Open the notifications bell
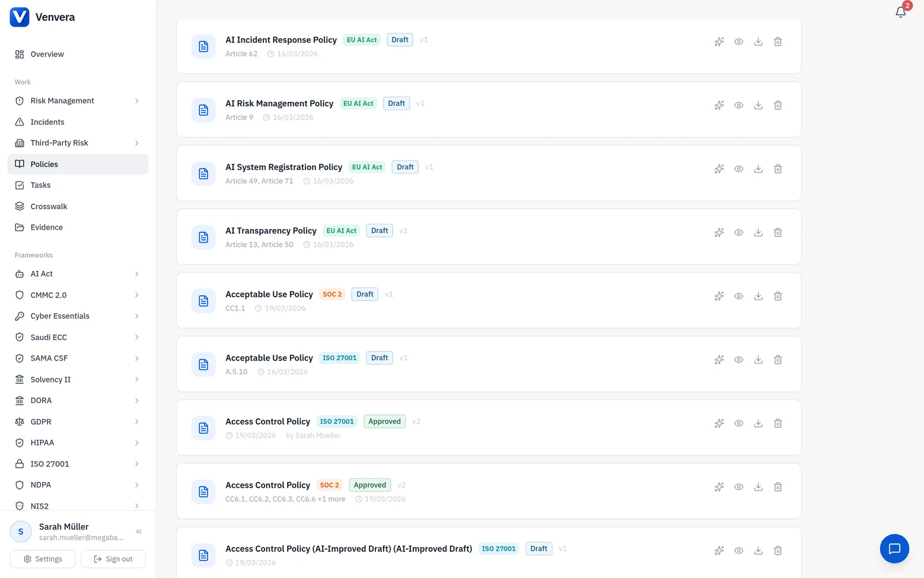This screenshot has height=578, width=924. pos(900,12)
